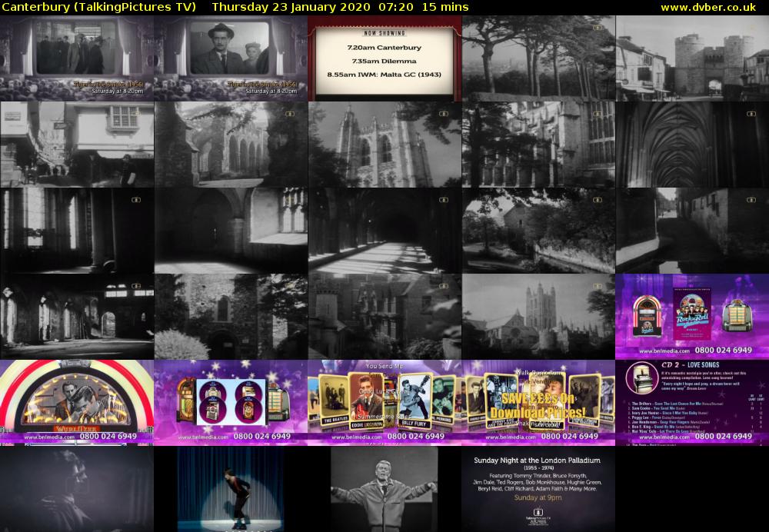
Task: Open the timber-framed street house frame
Action: pos(77,145)
